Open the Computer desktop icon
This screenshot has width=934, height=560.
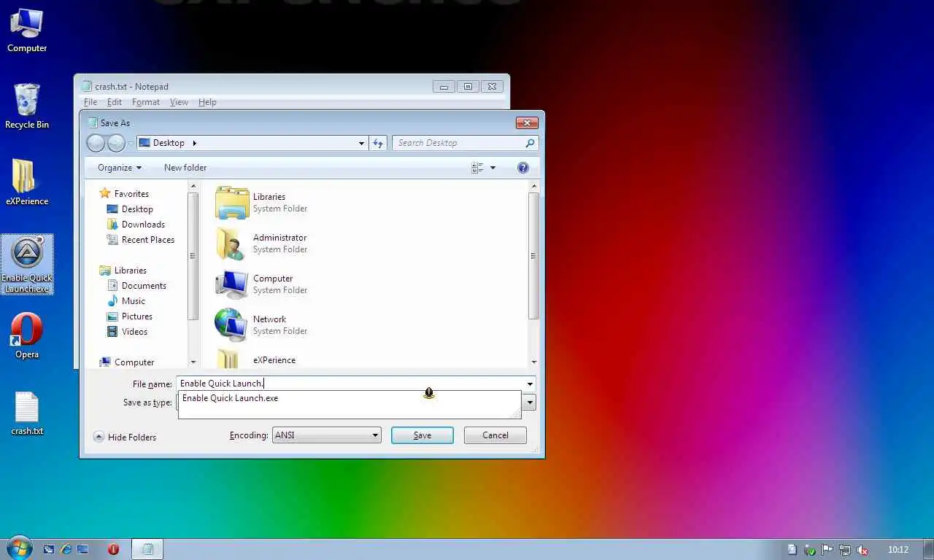(x=27, y=31)
